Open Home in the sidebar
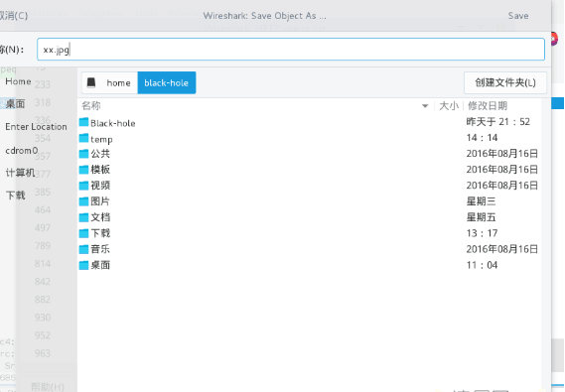The height and width of the screenshot is (392, 565). (18, 81)
